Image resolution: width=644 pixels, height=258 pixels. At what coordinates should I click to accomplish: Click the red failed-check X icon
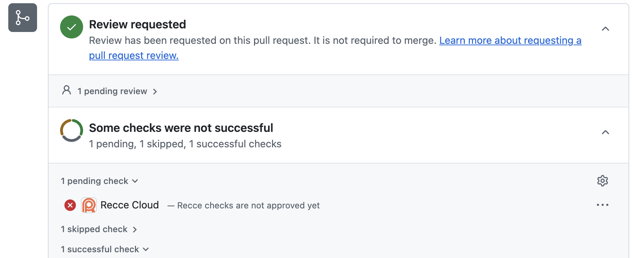pos(70,205)
